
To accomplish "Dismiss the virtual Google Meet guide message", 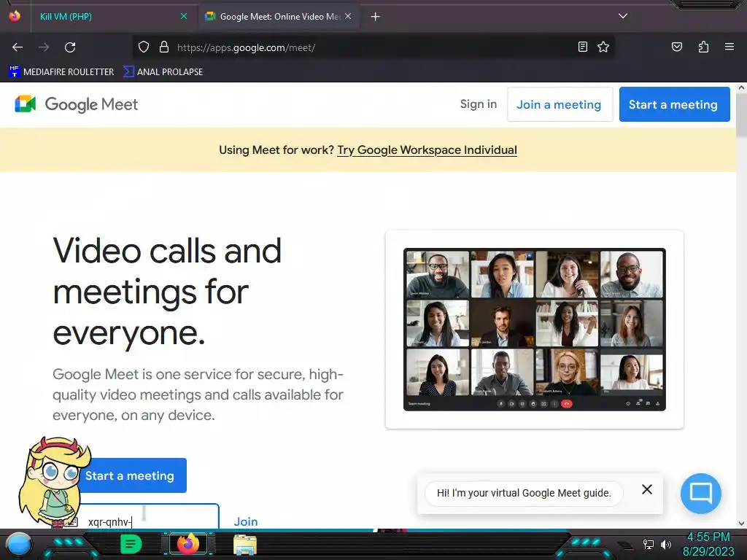I will coord(646,489).
